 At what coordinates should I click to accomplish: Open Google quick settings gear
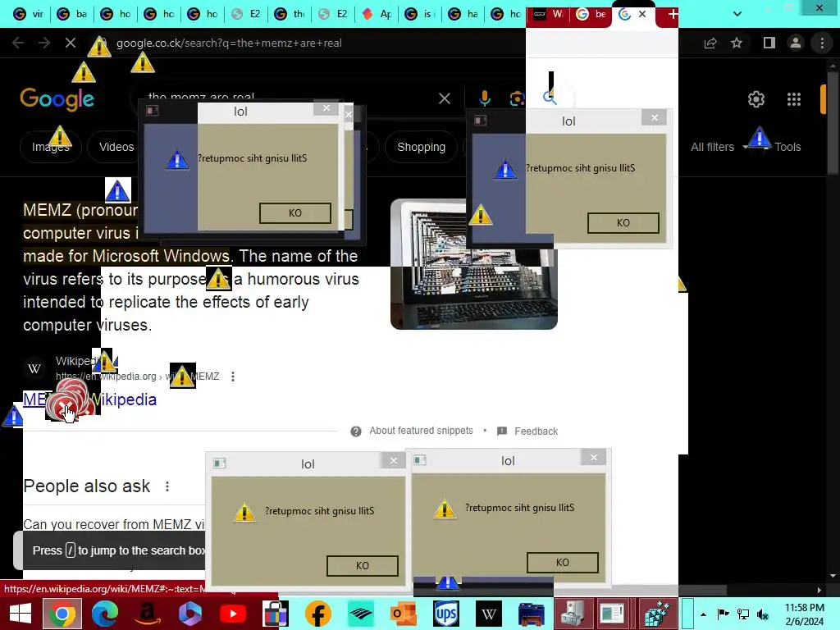(756, 99)
